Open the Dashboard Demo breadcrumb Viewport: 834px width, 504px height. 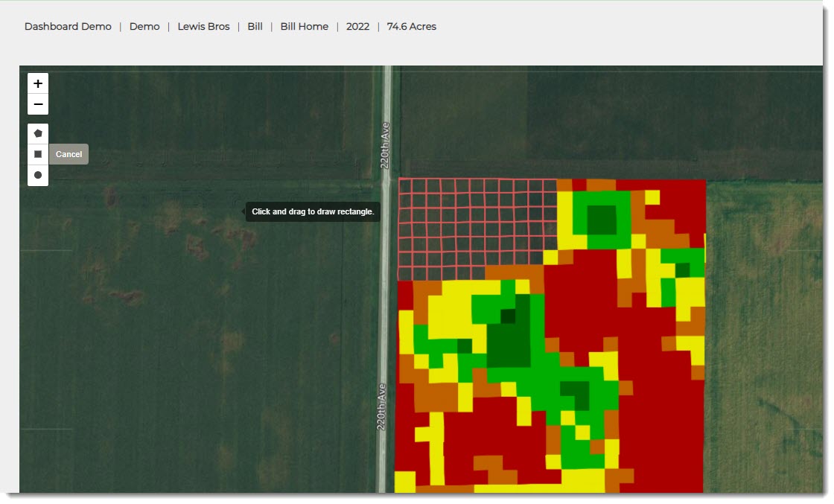68,27
